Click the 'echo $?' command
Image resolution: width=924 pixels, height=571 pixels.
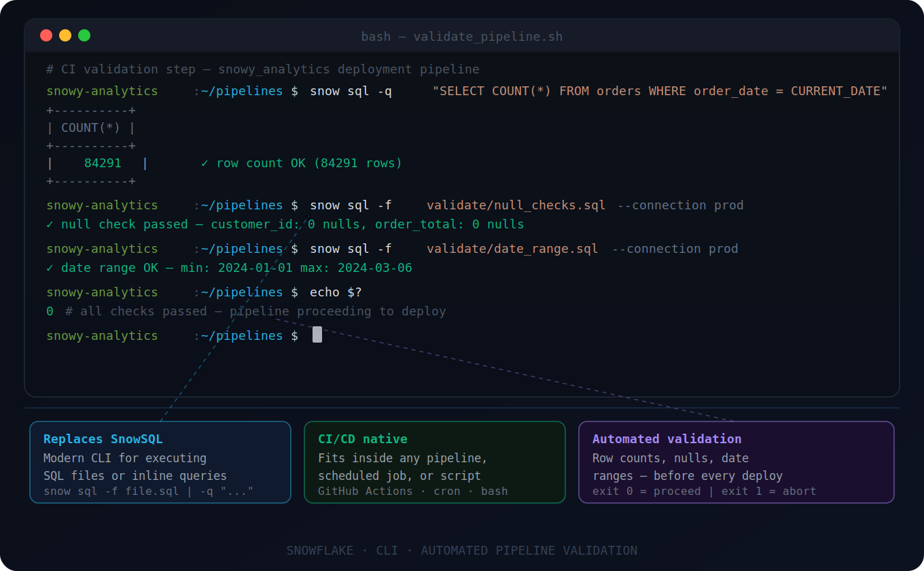click(x=336, y=292)
